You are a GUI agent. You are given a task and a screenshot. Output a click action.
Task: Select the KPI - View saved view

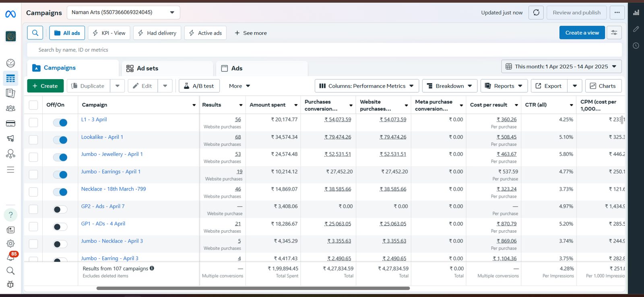click(x=109, y=33)
